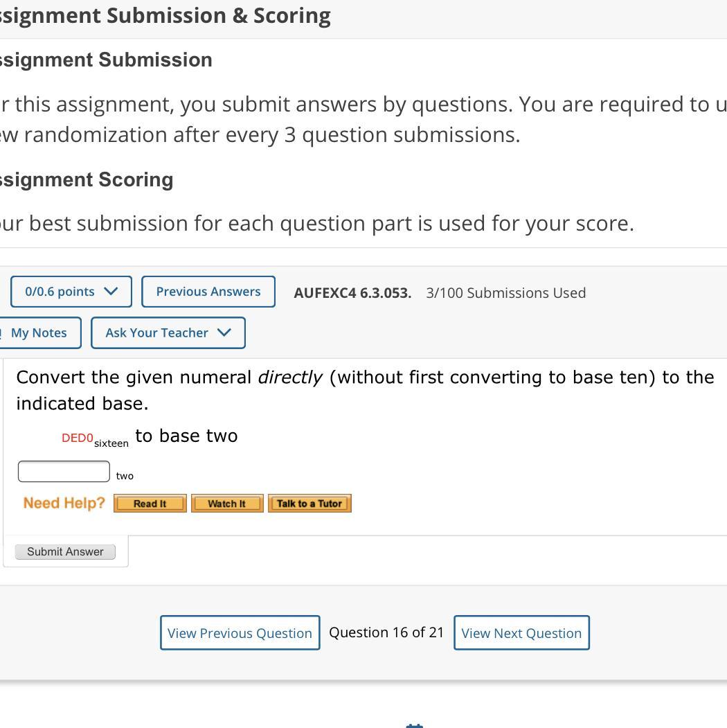The width and height of the screenshot is (727, 728).
Task: Click the 3/100 Submissions Used text
Action: 505,293
